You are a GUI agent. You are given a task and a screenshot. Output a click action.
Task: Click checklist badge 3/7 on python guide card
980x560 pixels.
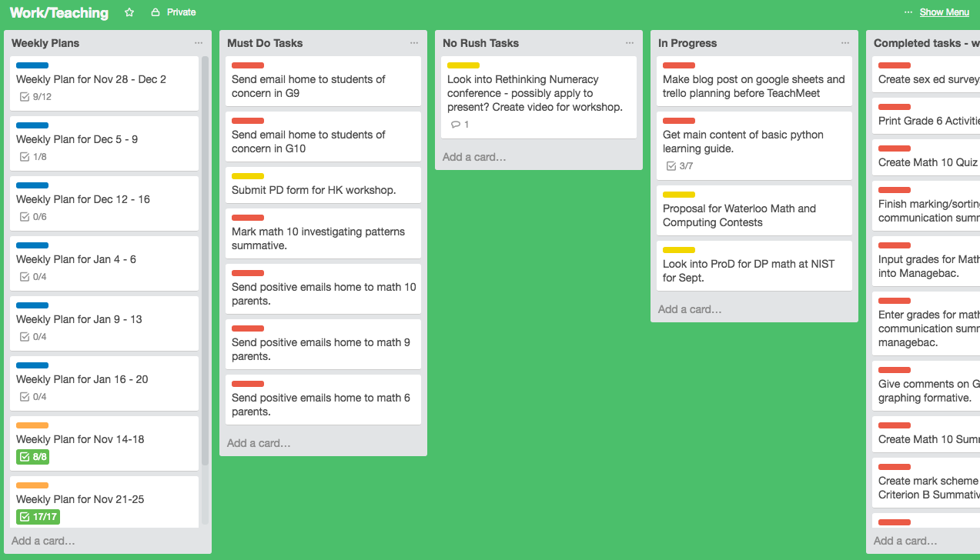(680, 166)
